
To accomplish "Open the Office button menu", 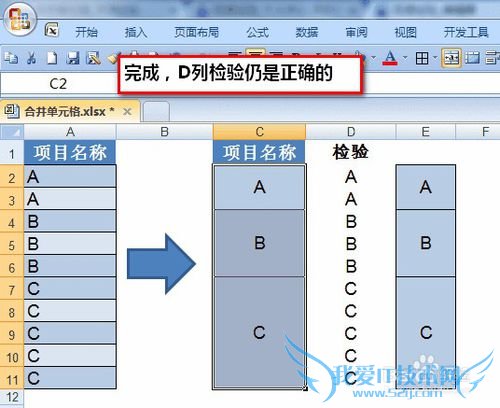I will point(19,19).
